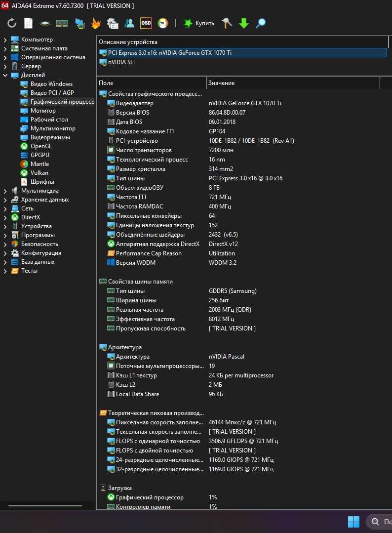
Task: Expand the DirectX tree node
Action: coord(5,217)
